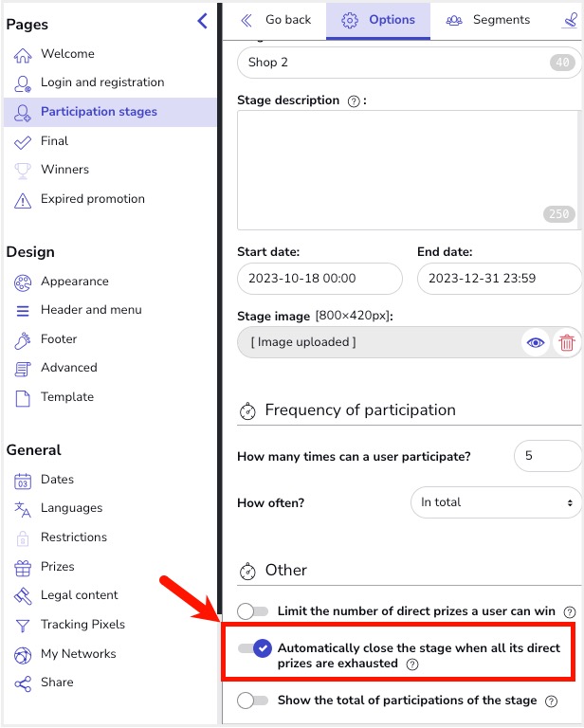Click the red trash icon for stage image
The image size is (584, 728).
[x=567, y=343]
